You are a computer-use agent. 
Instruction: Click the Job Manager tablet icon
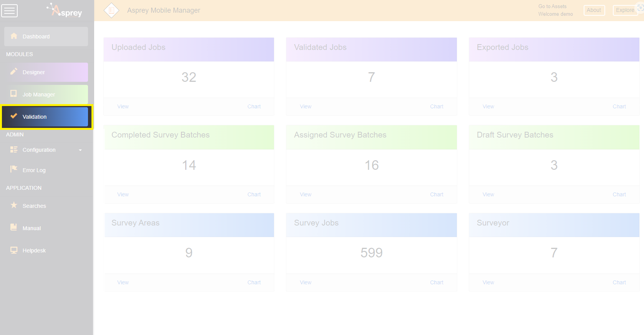(14, 94)
